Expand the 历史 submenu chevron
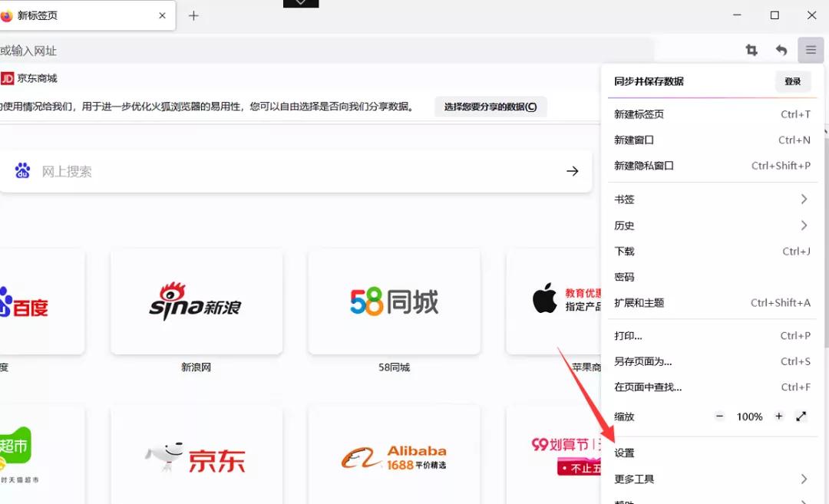The height and width of the screenshot is (504, 829). click(805, 225)
